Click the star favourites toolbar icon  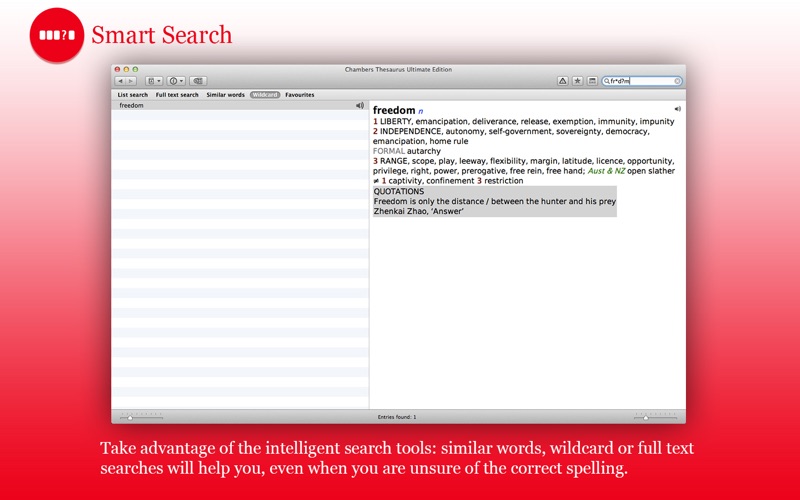[x=577, y=81]
